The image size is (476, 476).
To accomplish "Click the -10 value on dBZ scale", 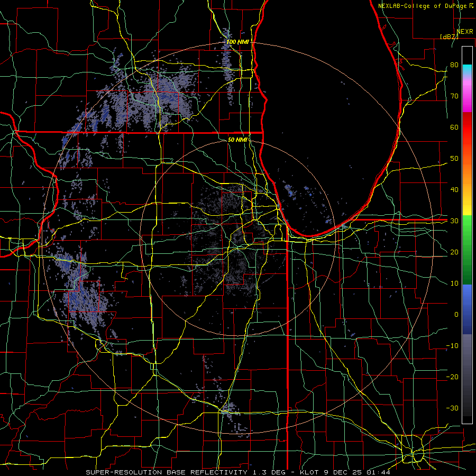I will [452, 346].
